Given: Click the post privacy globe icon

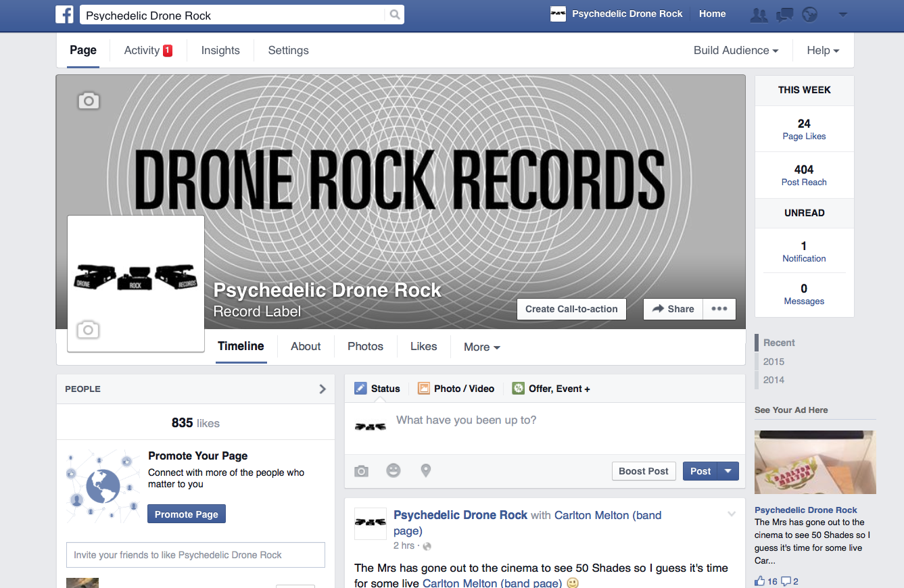Looking at the screenshot, I should (x=427, y=546).
